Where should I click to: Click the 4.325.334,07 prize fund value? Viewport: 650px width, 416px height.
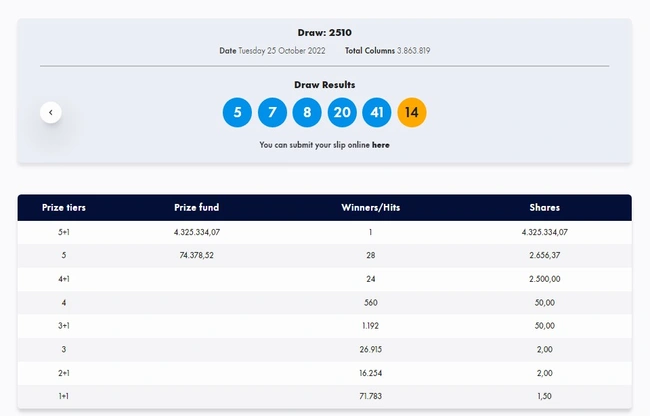tap(196, 232)
